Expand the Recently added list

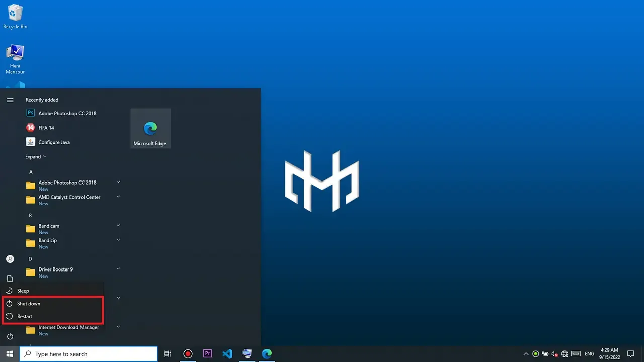click(36, 157)
